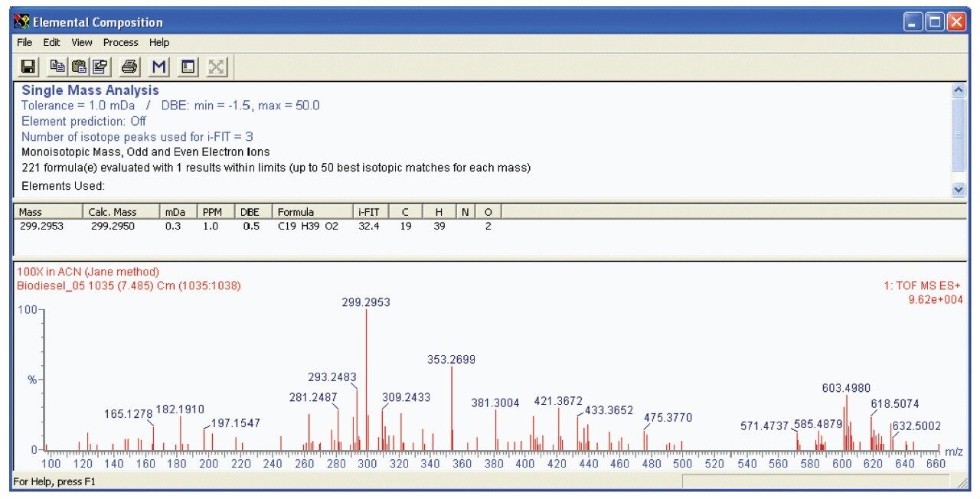Viewport: 980px width, 499px height.
Task: Click the 421.3672 peak label
Action: click(x=558, y=400)
